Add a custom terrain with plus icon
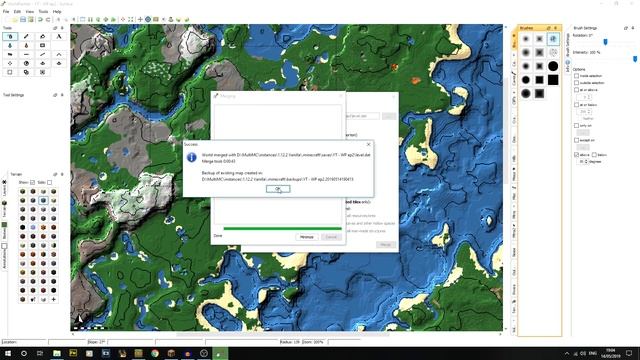This screenshot has height=360, width=640. (53, 299)
